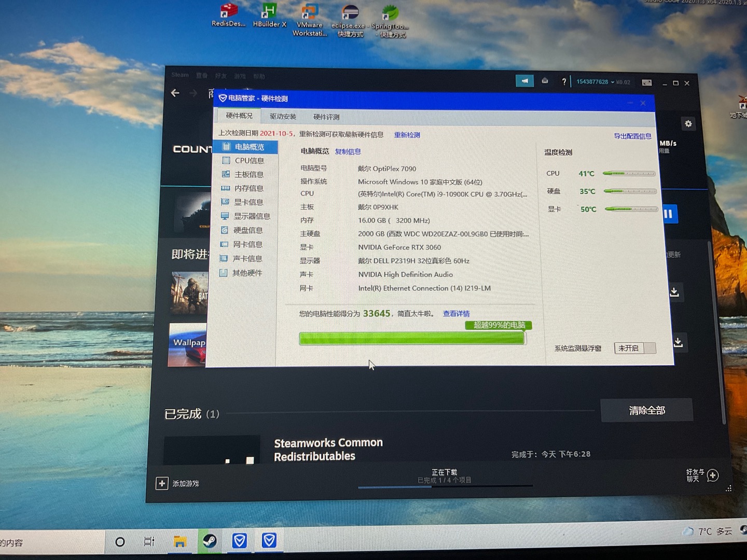Screen dimensions: 747x560
Task: Click the 导出配置信息 link
Action: pos(632,136)
